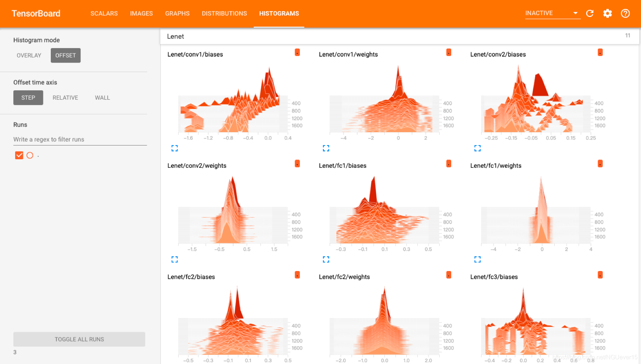Click the Offset time axis heading
Viewport: 641px width, 364px height.
(35, 82)
